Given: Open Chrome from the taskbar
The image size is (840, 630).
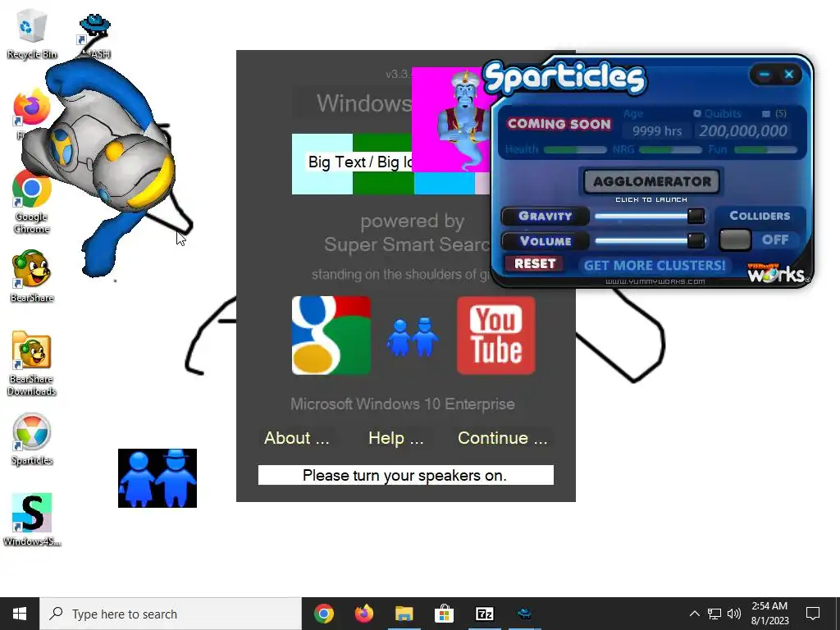Looking at the screenshot, I should click(323, 614).
